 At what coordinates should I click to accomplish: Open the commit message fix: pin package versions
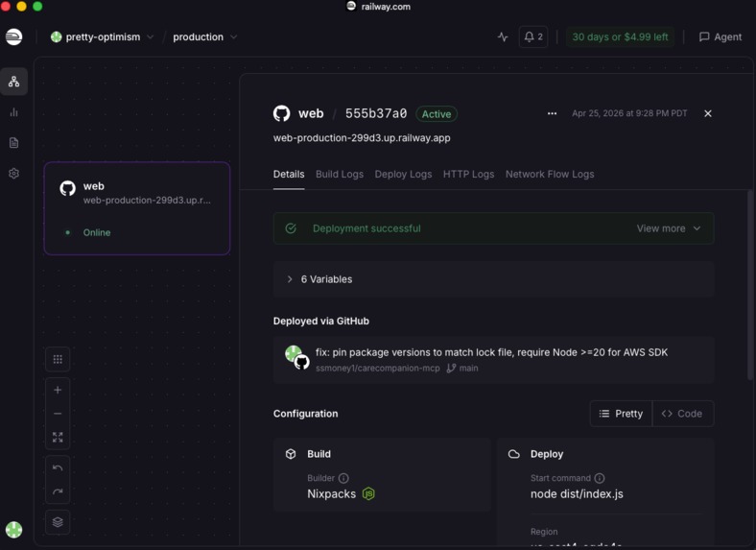pyautogui.click(x=491, y=352)
